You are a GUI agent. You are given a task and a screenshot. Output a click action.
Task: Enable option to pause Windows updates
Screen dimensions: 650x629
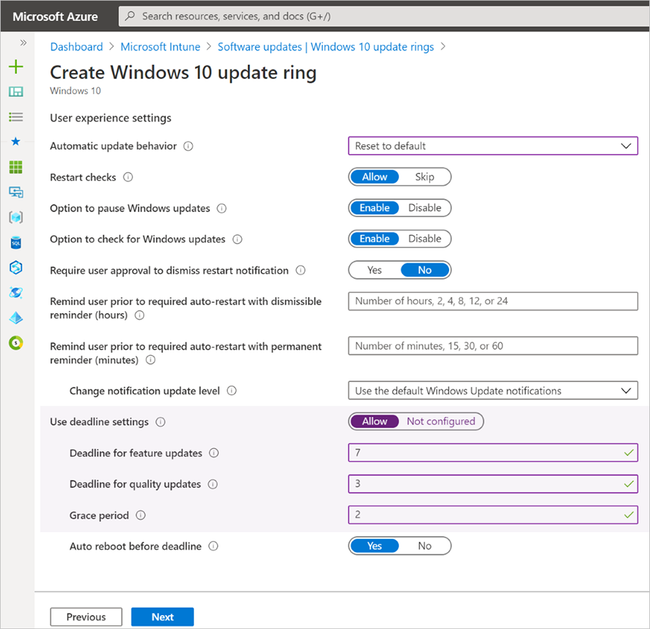375,208
